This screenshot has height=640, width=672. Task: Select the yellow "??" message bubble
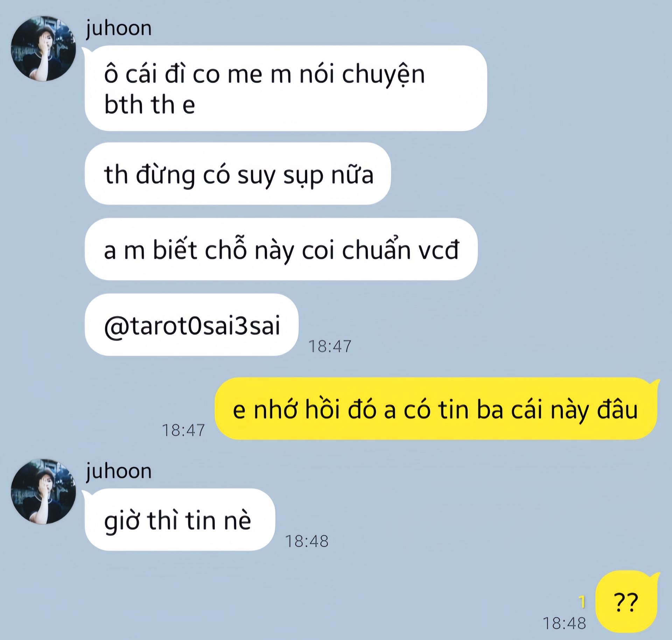tap(626, 602)
